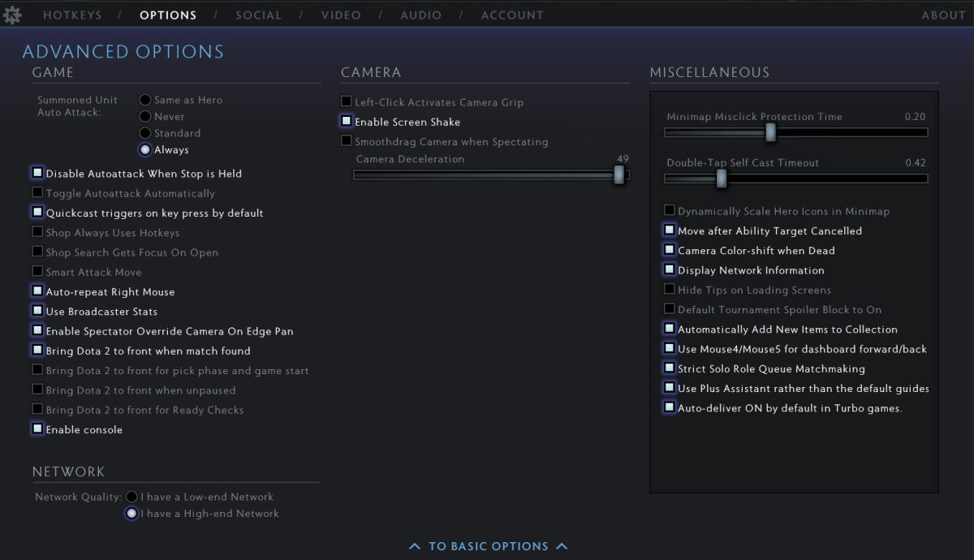Select Never for Summoned Unit Auto Attack
This screenshot has height=560, width=974.
pyautogui.click(x=145, y=116)
